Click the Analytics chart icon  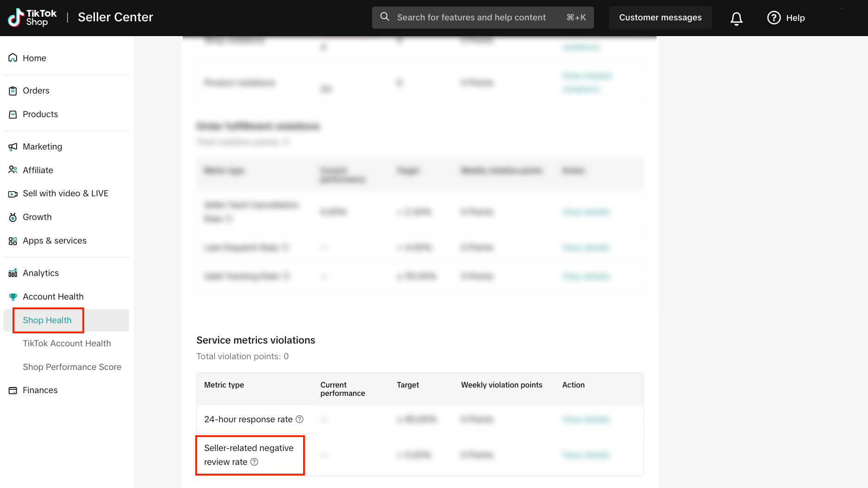coord(13,273)
